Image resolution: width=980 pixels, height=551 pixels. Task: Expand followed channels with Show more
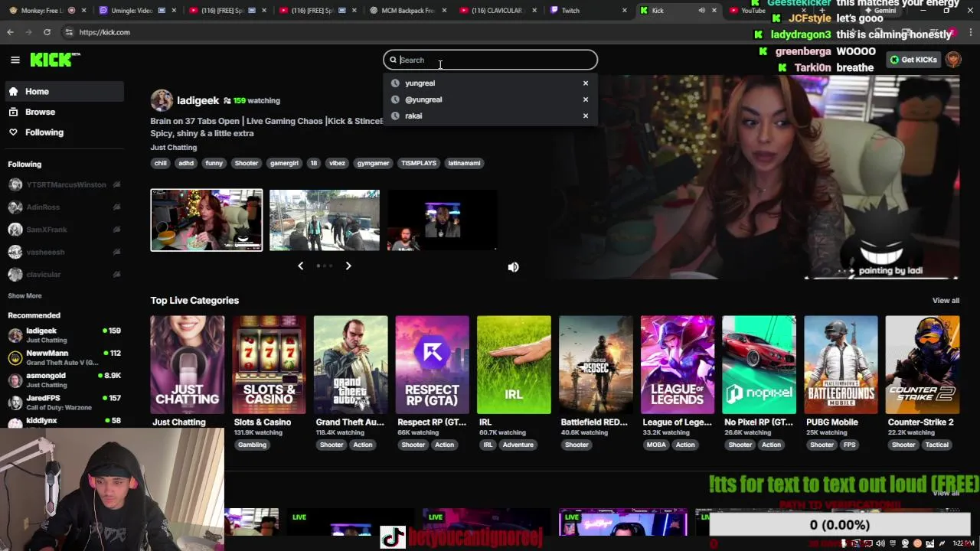(x=24, y=295)
